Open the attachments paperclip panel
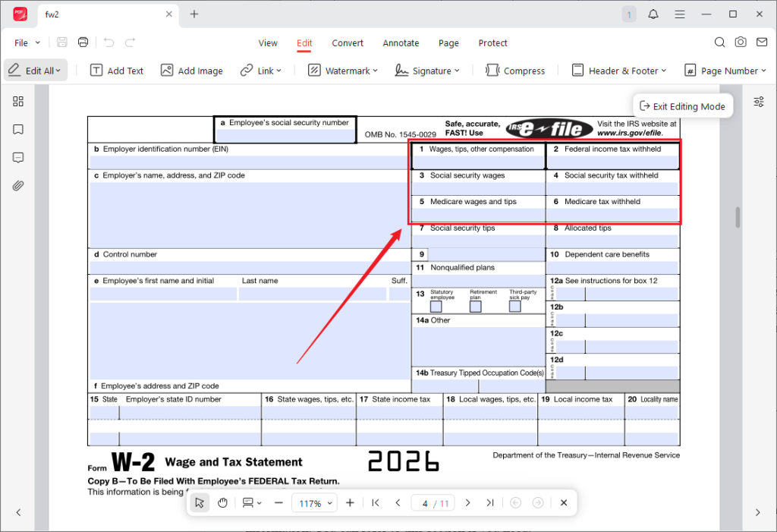 18,186
